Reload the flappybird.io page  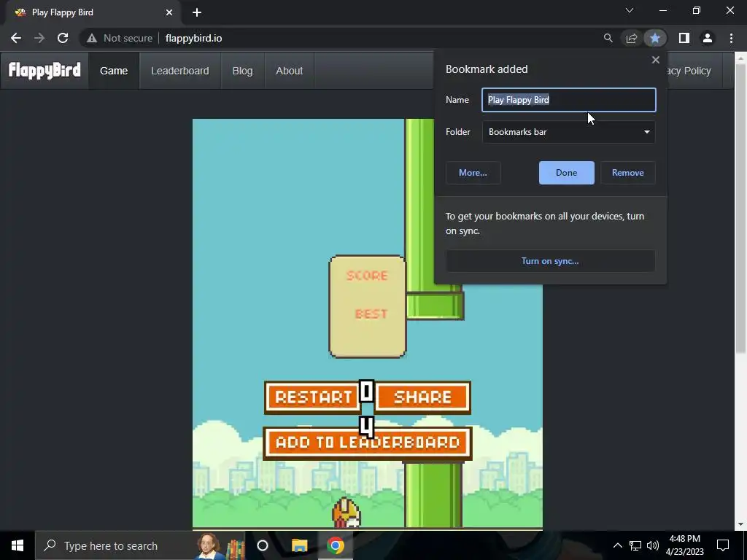63,38
